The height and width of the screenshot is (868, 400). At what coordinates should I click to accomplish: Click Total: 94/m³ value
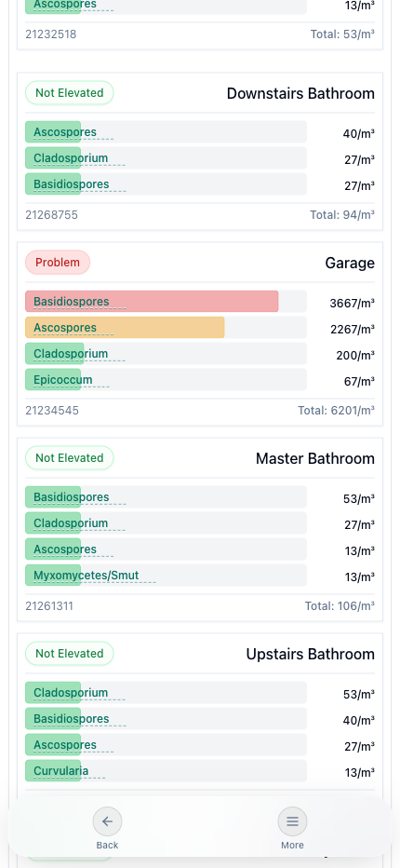tap(342, 215)
